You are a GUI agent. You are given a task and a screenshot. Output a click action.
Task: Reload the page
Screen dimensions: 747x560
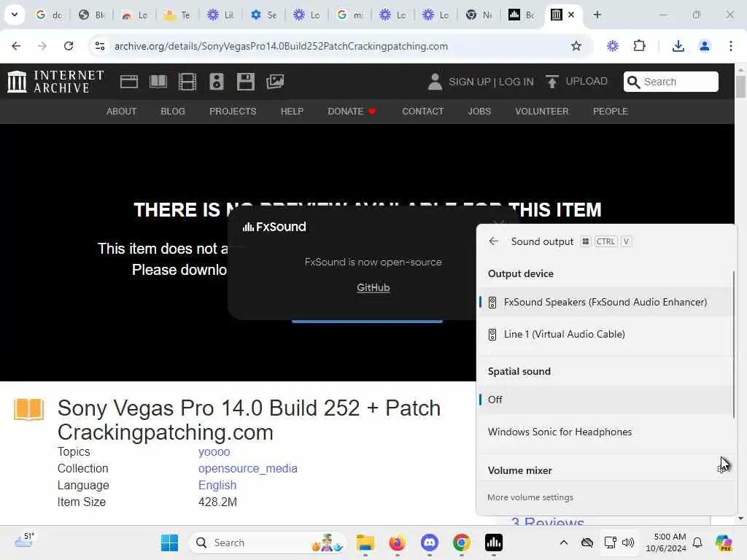click(68, 46)
